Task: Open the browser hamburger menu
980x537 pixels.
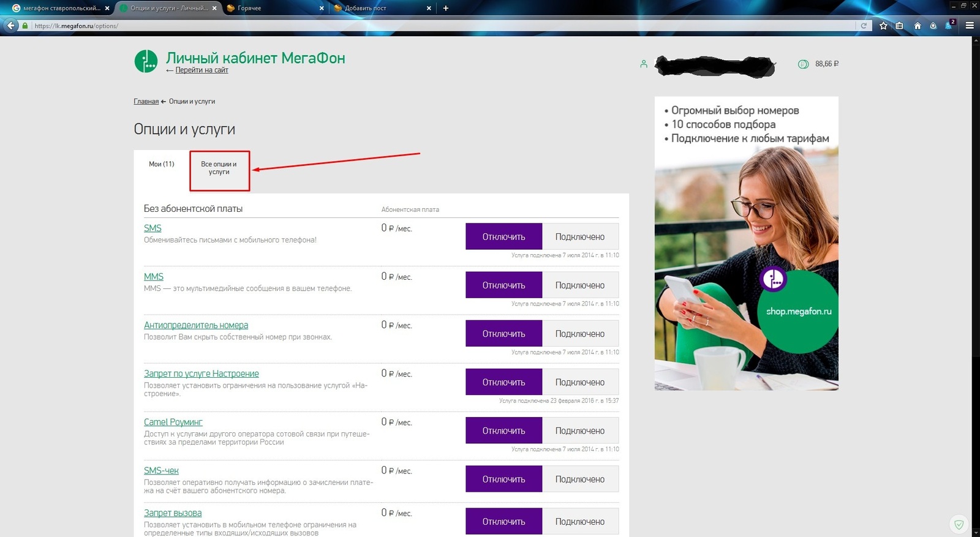Action: click(x=970, y=26)
